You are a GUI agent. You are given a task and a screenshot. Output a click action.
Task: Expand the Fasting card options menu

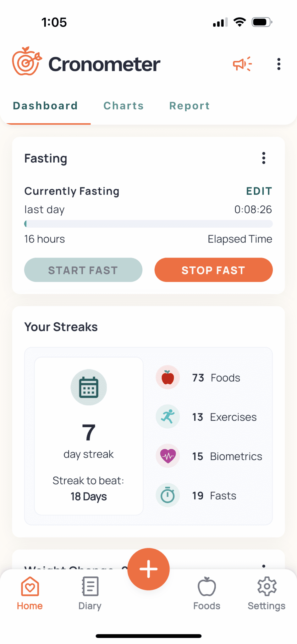[264, 158]
